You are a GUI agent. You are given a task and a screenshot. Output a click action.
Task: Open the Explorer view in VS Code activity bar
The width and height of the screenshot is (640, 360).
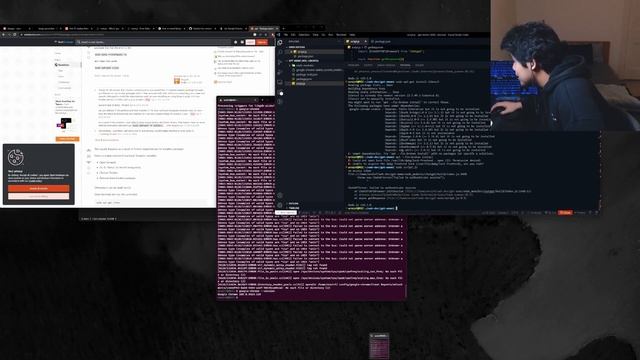280,42
